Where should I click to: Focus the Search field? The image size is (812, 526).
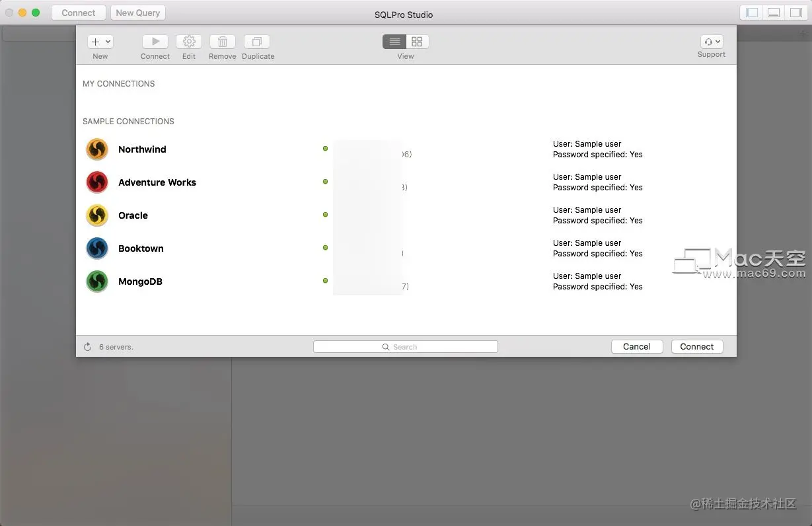(405, 347)
